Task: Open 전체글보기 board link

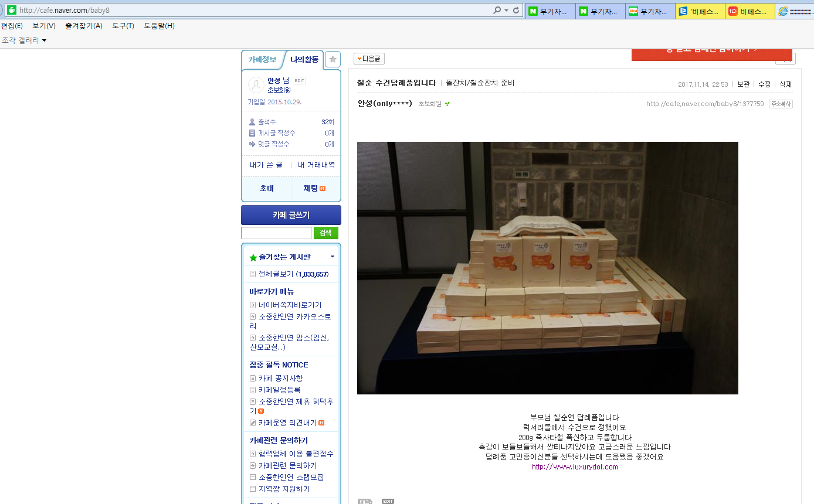Action: pyautogui.click(x=293, y=274)
